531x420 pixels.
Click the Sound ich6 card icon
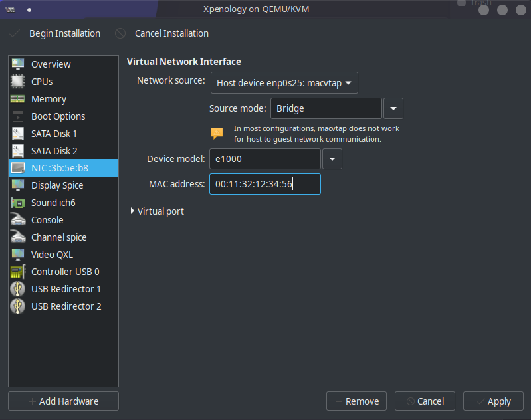17,203
